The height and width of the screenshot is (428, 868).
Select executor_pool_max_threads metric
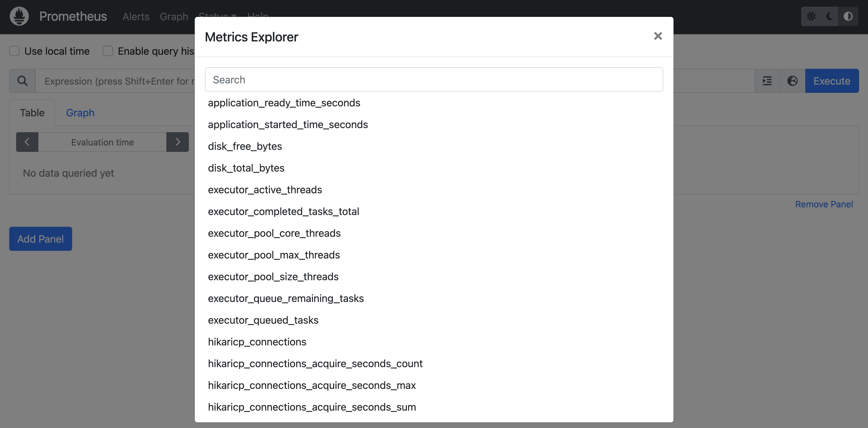pyautogui.click(x=274, y=255)
